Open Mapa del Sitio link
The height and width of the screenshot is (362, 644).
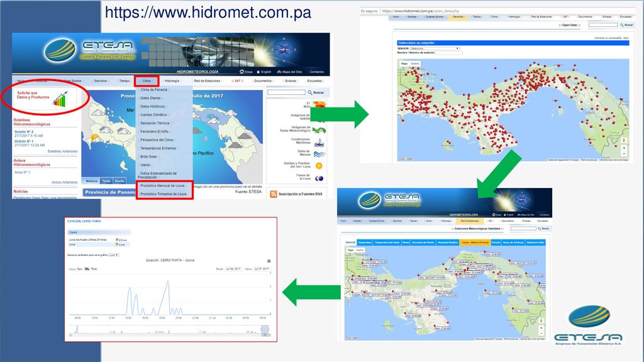tap(289, 72)
